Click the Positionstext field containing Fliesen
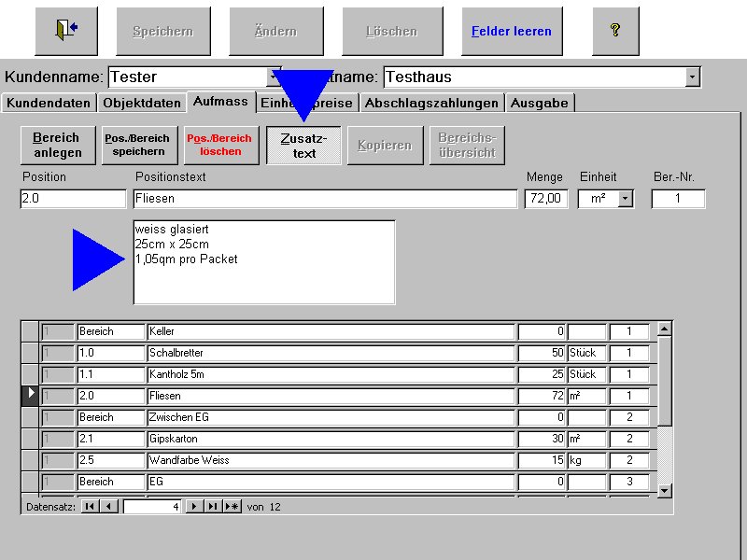 point(325,199)
